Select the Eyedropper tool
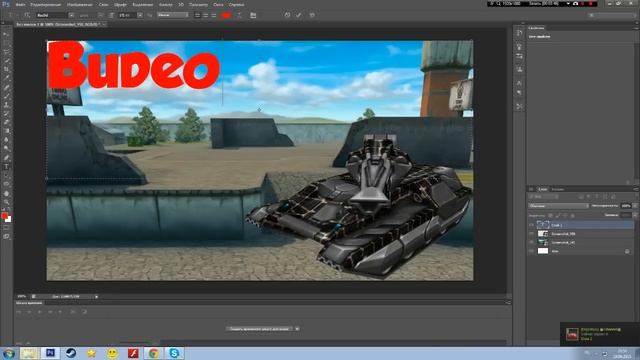This screenshot has width=640, height=360. pos(7,78)
